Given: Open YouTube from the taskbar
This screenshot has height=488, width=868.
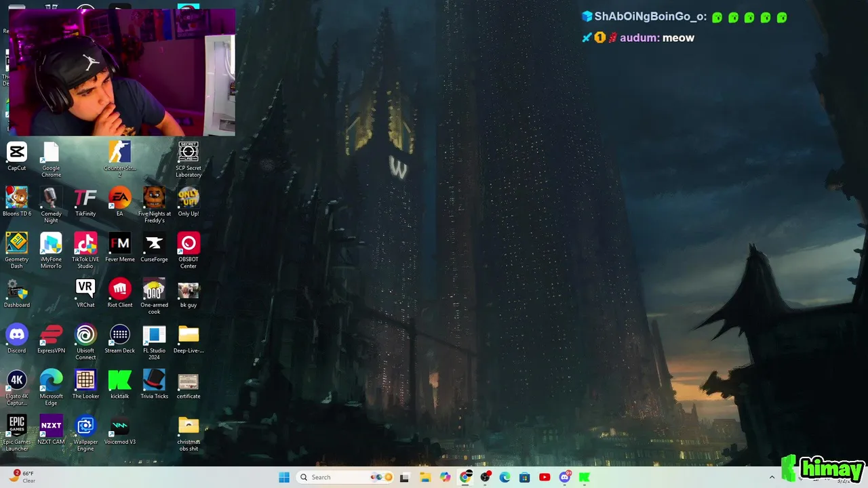Looking at the screenshot, I should click(x=545, y=477).
